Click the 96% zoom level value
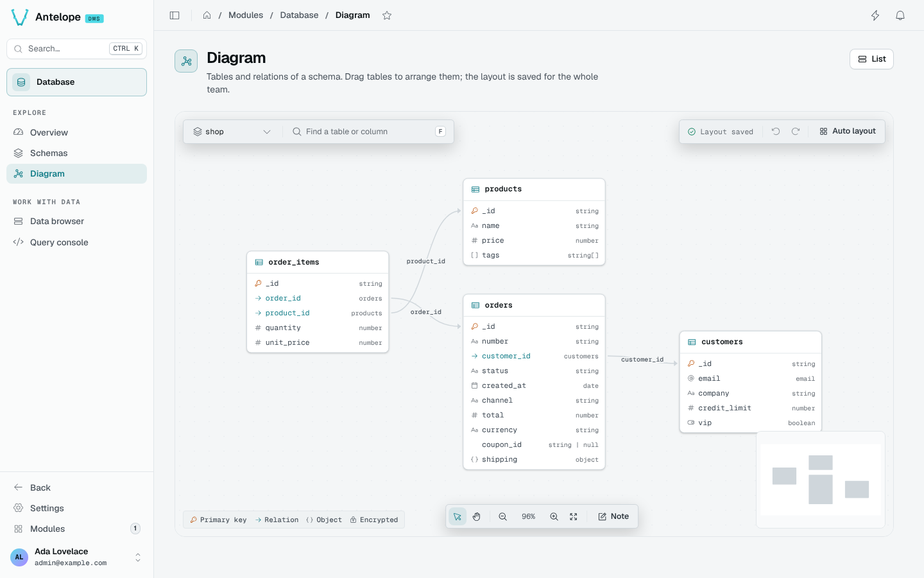 [528, 516]
